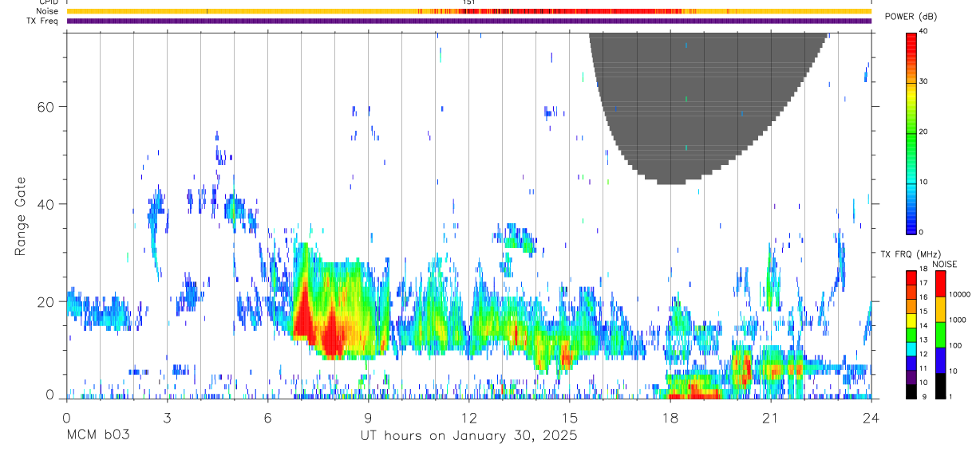980x452 pixels.
Task: Click the y-axis tick label '60'
Action: [47, 106]
